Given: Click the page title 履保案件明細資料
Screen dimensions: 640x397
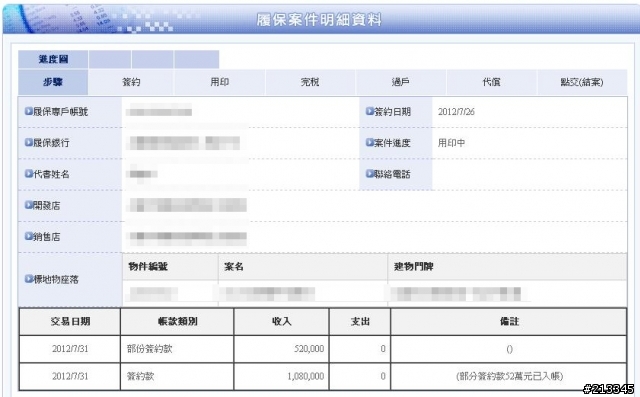Looking at the screenshot, I should (x=319, y=20).
